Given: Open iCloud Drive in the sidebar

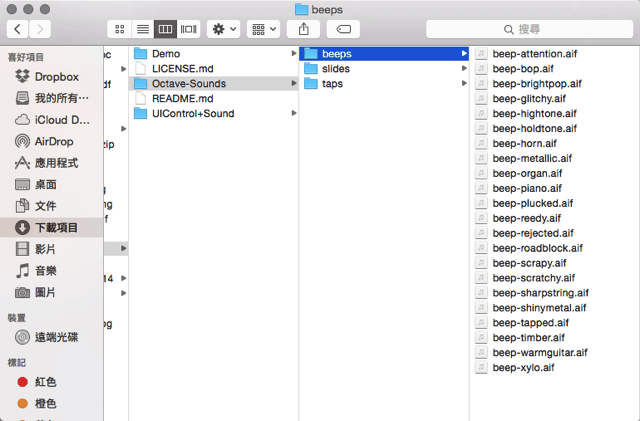Looking at the screenshot, I should [x=51, y=120].
